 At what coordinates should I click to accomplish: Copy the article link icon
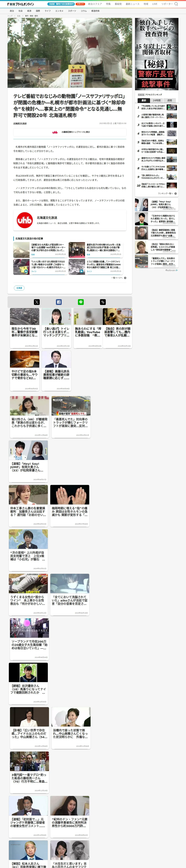click(103, 302)
